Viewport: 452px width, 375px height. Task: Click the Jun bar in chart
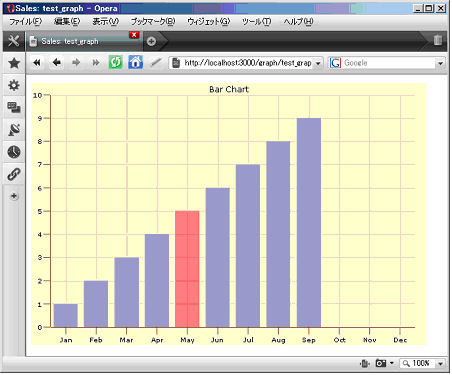coord(218,257)
